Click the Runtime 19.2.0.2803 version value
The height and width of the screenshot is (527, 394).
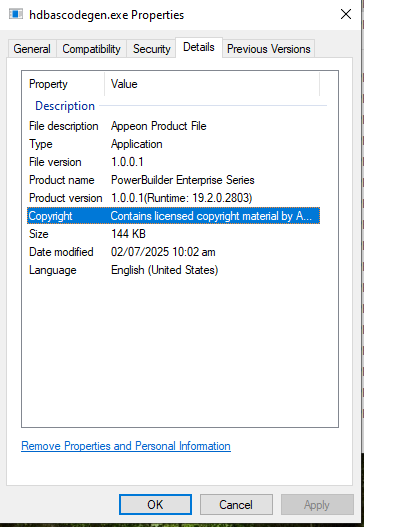(182, 198)
